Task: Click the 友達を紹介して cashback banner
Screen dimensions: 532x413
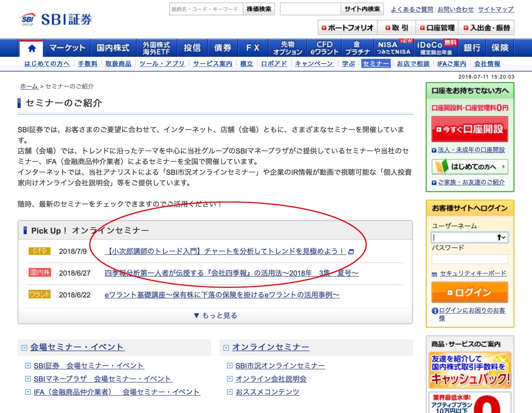Action: [x=470, y=370]
